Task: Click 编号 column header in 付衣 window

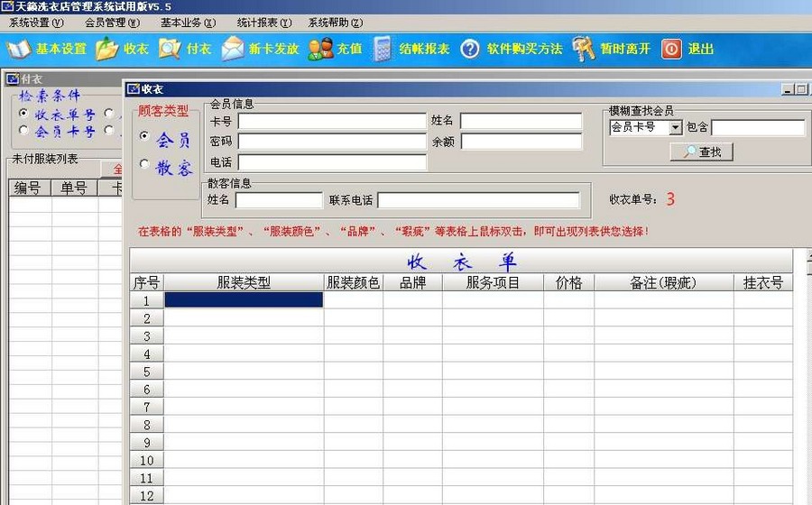Action: (29, 188)
